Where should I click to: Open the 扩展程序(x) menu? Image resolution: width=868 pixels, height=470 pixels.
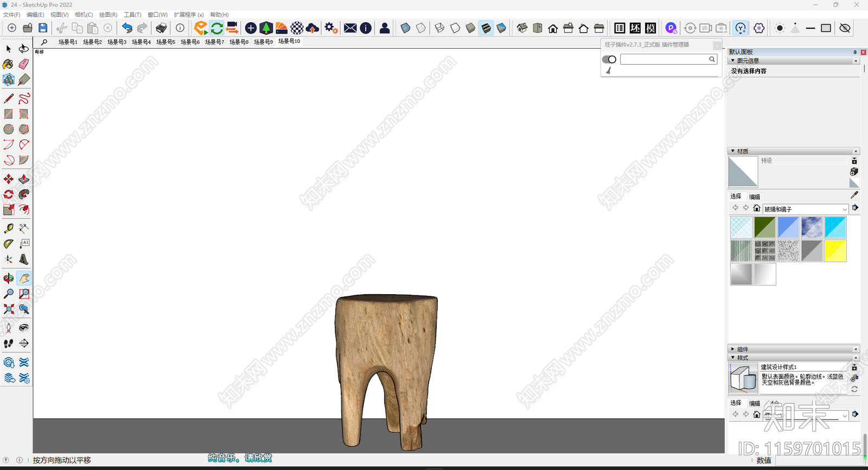189,15
